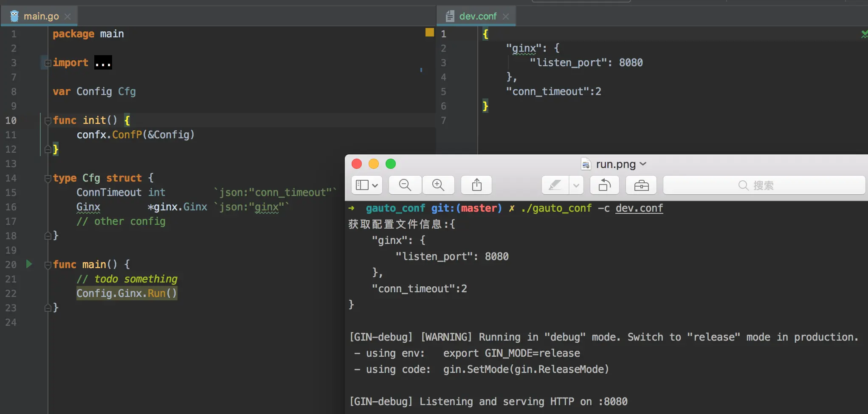This screenshot has width=868, height=414.
Task: Click the "ginx" key in dev.conf editor
Action: pyautogui.click(x=524, y=48)
